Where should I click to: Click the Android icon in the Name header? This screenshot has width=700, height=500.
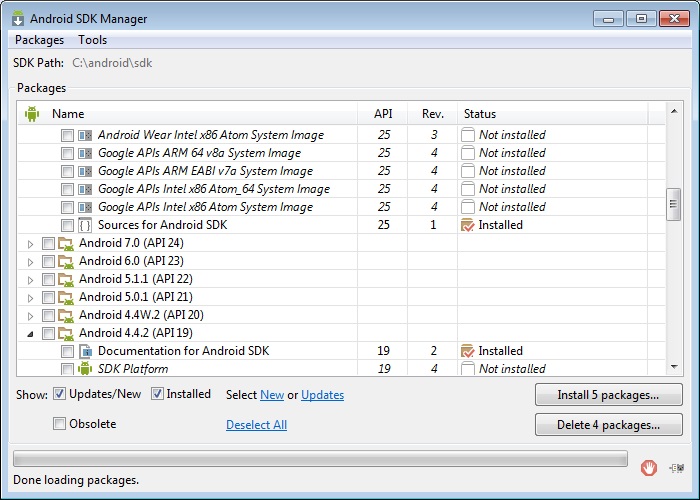coord(32,114)
